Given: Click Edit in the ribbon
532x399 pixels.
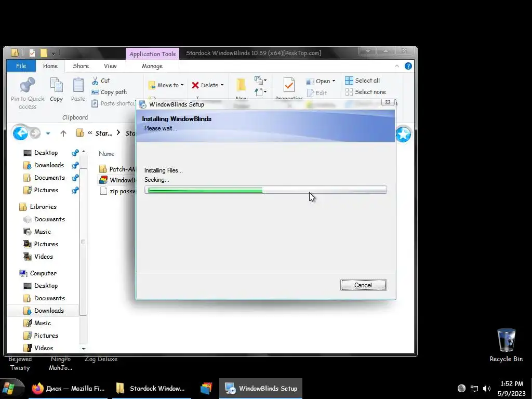Looking at the screenshot, I should pyautogui.click(x=317, y=93).
